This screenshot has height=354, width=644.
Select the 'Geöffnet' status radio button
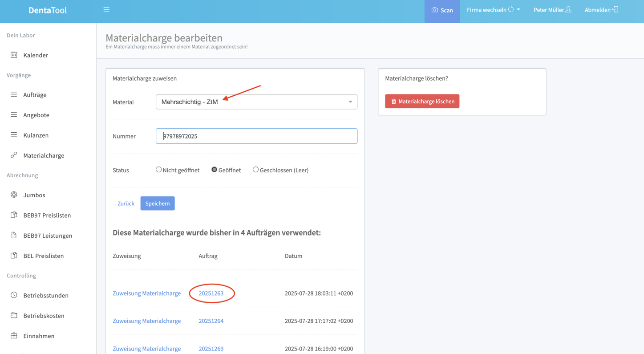pos(214,170)
